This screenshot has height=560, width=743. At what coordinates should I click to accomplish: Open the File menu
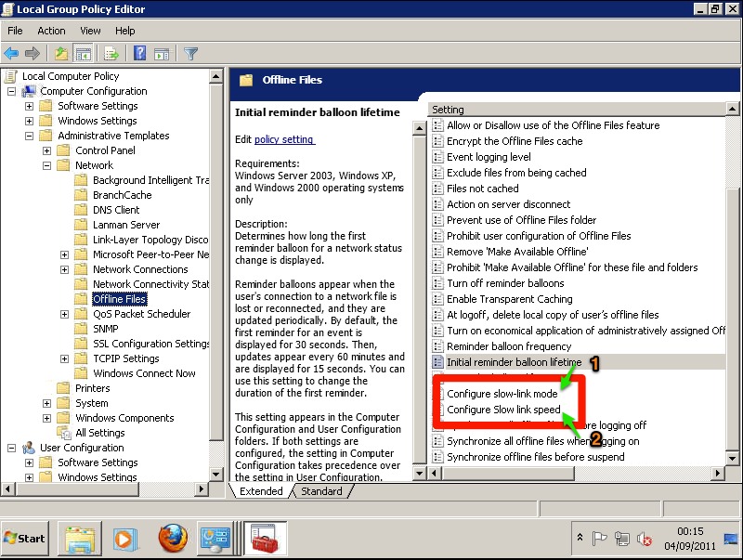pyautogui.click(x=15, y=31)
